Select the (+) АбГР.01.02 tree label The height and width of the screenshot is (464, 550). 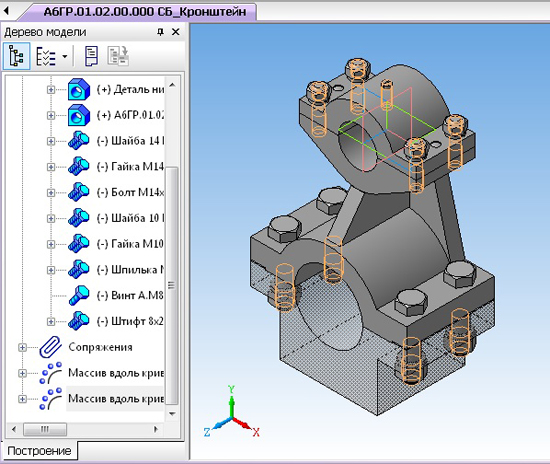130,115
